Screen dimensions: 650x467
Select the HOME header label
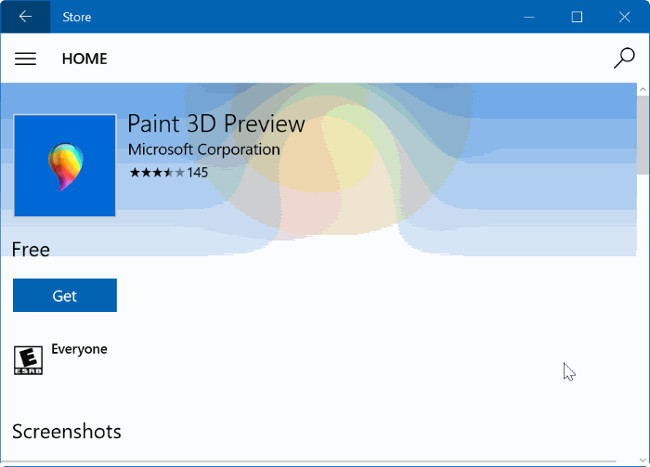85,59
